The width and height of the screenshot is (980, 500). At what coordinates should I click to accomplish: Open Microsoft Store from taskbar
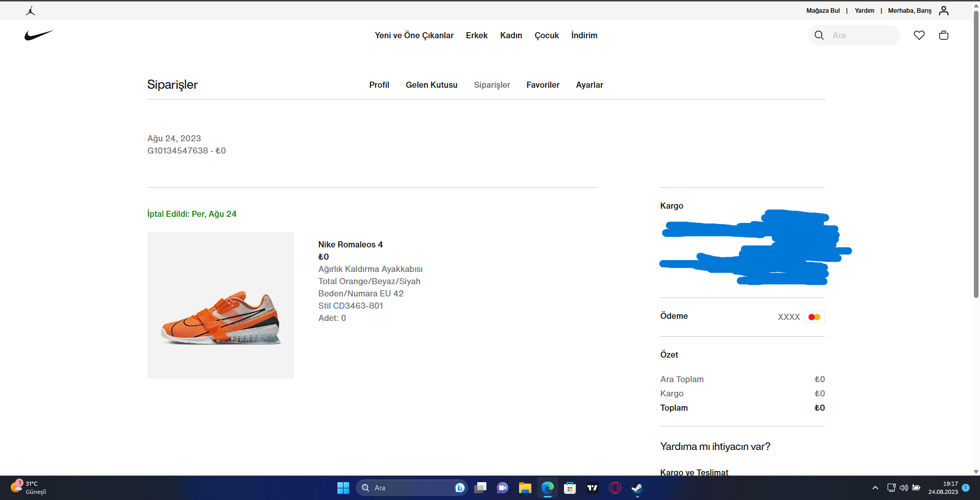570,488
